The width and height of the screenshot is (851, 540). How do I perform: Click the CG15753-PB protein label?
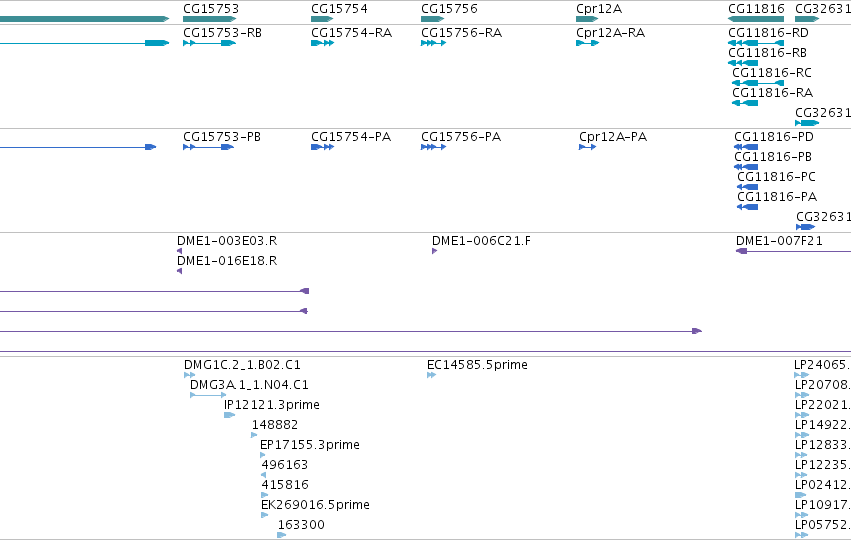(x=222, y=137)
